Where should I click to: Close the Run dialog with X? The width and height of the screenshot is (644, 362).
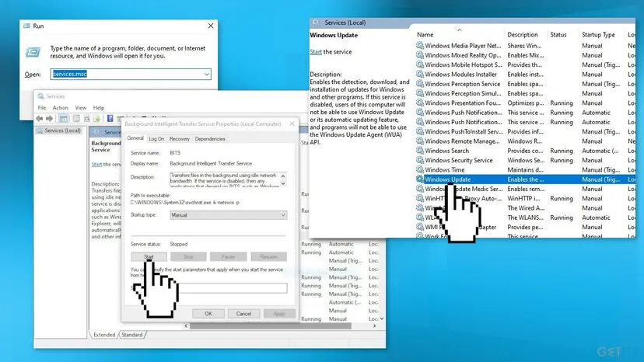[211, 26]
